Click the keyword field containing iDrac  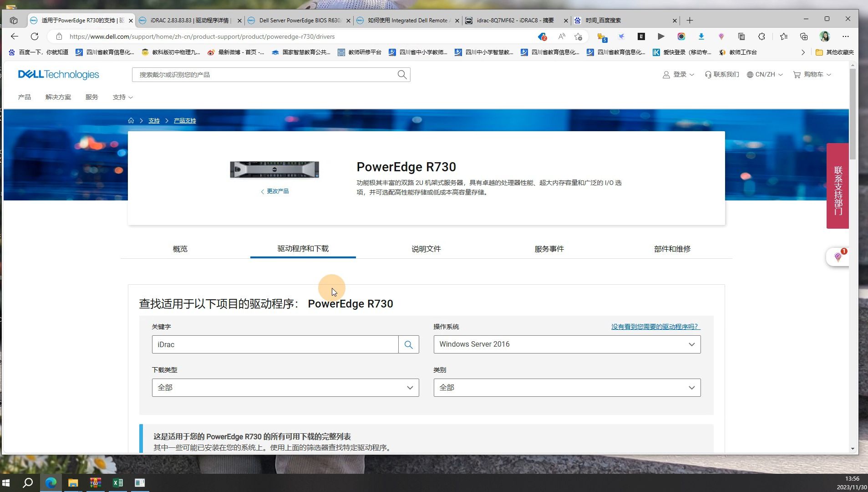(275, 345)
